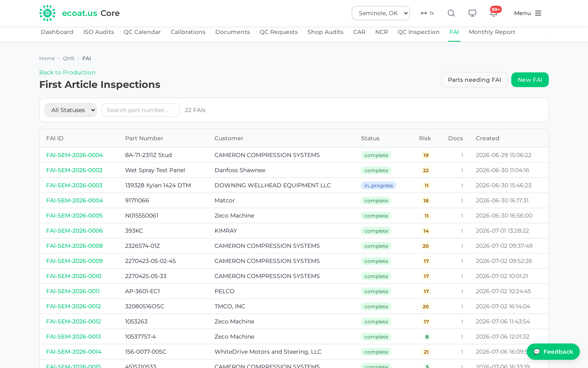The width and height of the screenshot is (588, 368).
Task: Click risk score 8 on 10537757-4 row
Action: [427, 337]
